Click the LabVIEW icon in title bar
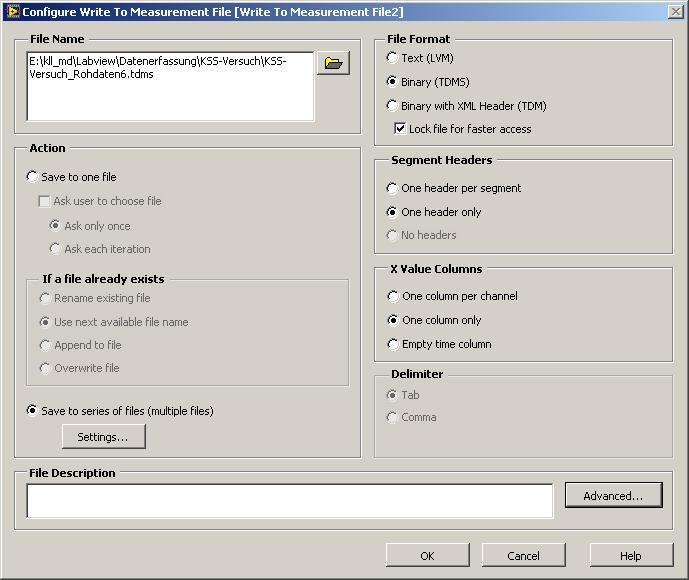This screenshot has width=689, height=580. coord(12,11)
